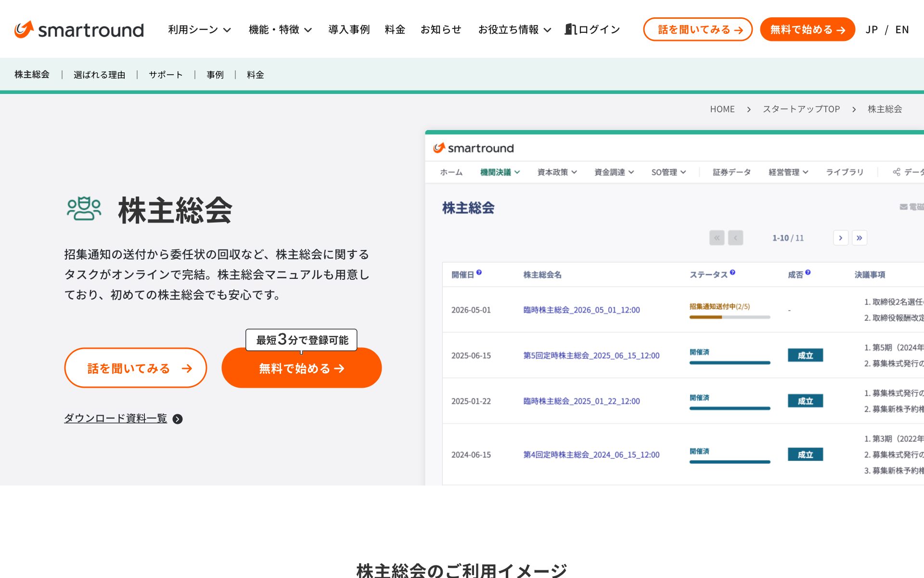Click large 無料で始める hero button
This screenshot has height=578, width=924.
click(x=302, y=368)
